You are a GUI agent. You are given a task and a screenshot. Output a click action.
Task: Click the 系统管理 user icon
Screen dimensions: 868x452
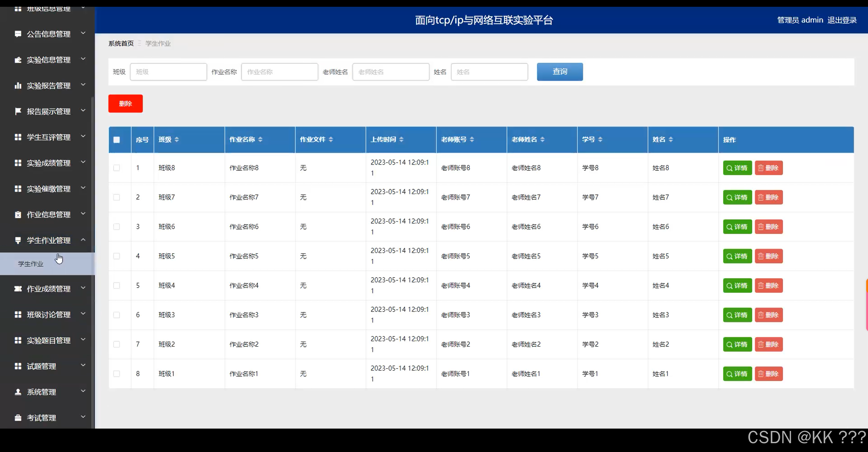(18, 392)
